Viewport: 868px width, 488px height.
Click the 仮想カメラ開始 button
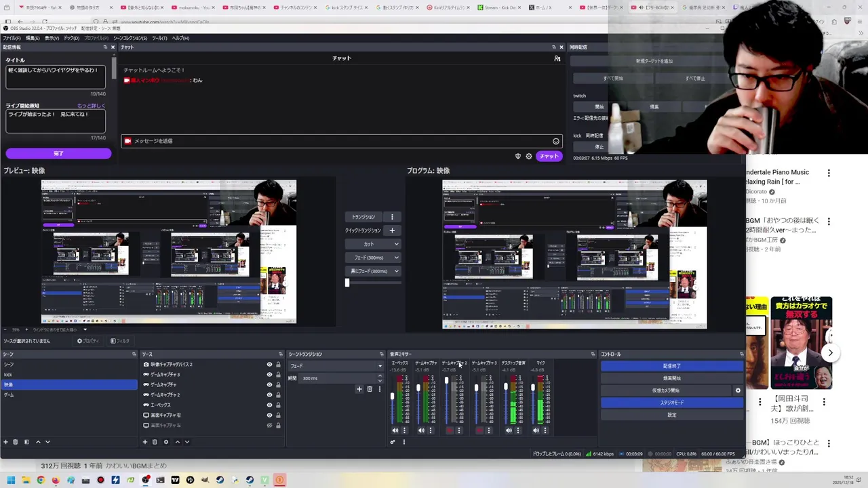(666, 390)
